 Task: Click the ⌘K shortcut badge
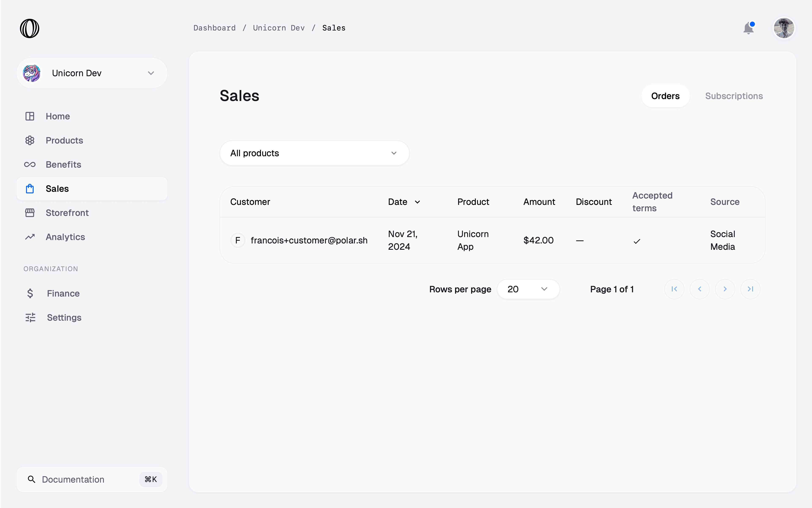pos(151,479)
